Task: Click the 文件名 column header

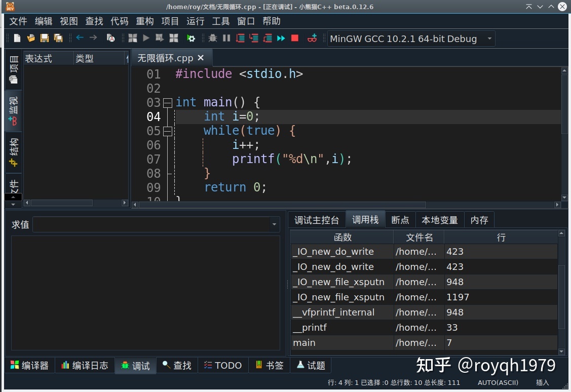Action: click(419, 238)
